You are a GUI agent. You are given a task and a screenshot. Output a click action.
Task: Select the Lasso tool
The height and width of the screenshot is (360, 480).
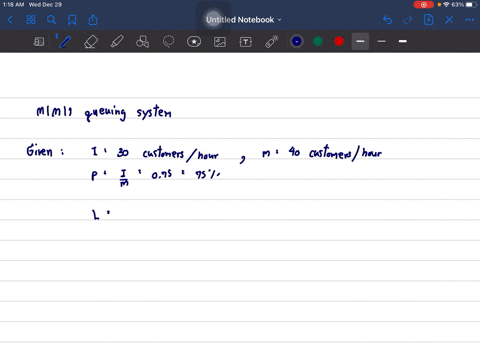168,42
